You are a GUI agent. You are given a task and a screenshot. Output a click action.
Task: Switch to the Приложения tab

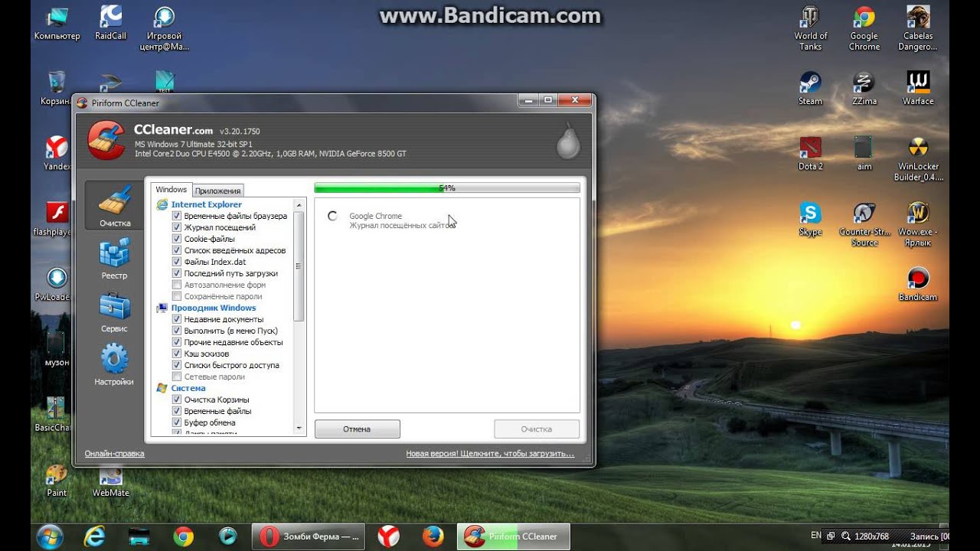click(x=218, y=191)
